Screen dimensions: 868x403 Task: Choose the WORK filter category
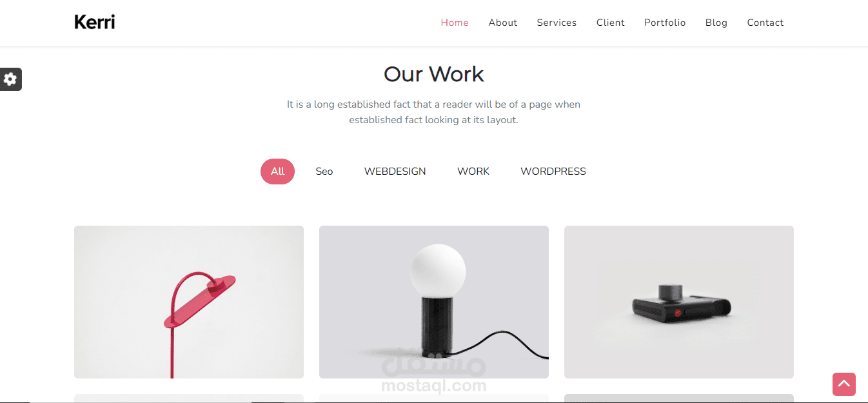[x=473, y=172]
